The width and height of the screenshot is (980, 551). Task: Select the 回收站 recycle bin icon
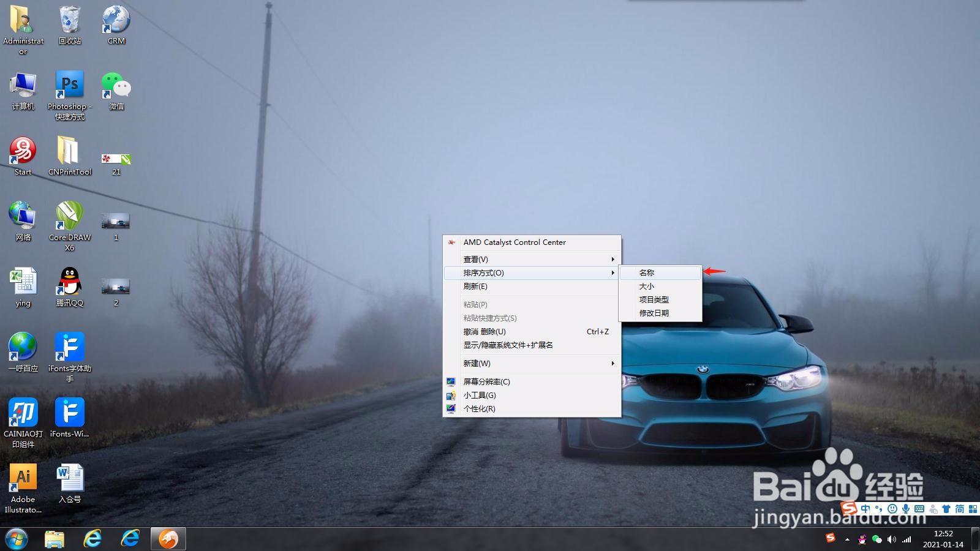(70, 20)
